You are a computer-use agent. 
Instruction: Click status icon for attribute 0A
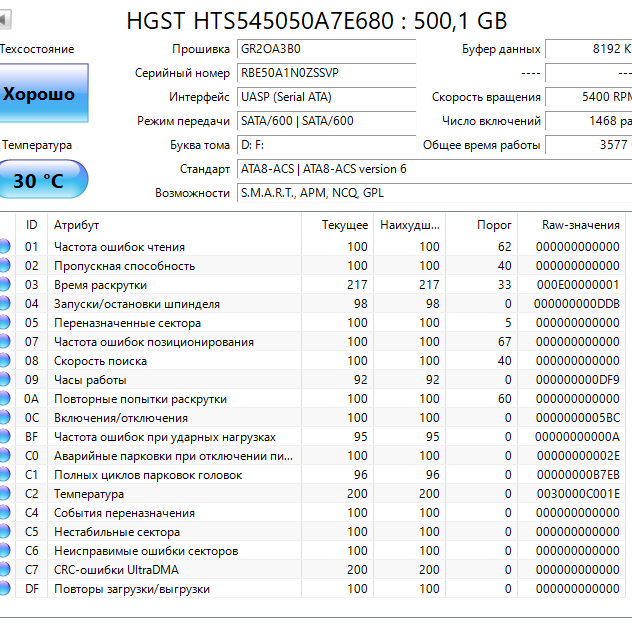[5, 399]
